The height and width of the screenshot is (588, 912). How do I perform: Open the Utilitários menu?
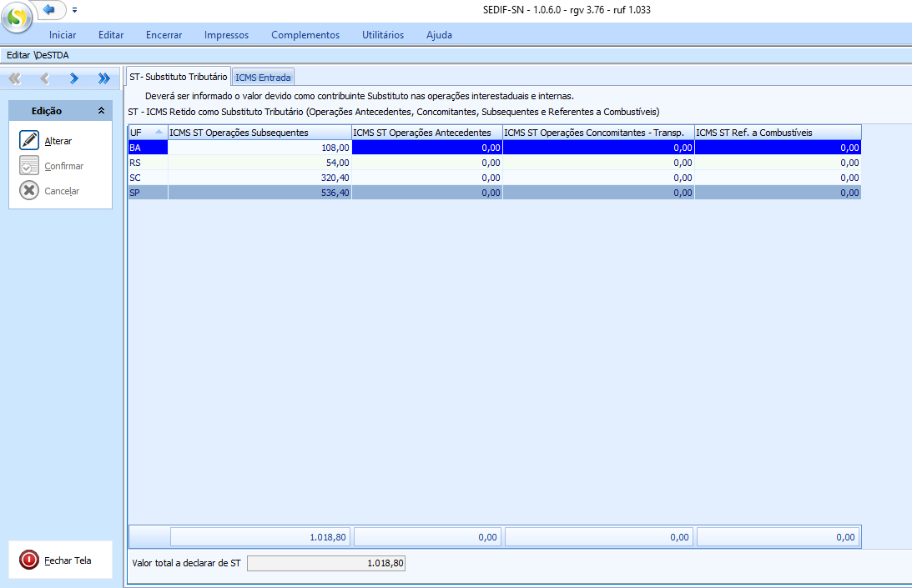(x=382, y=35)
